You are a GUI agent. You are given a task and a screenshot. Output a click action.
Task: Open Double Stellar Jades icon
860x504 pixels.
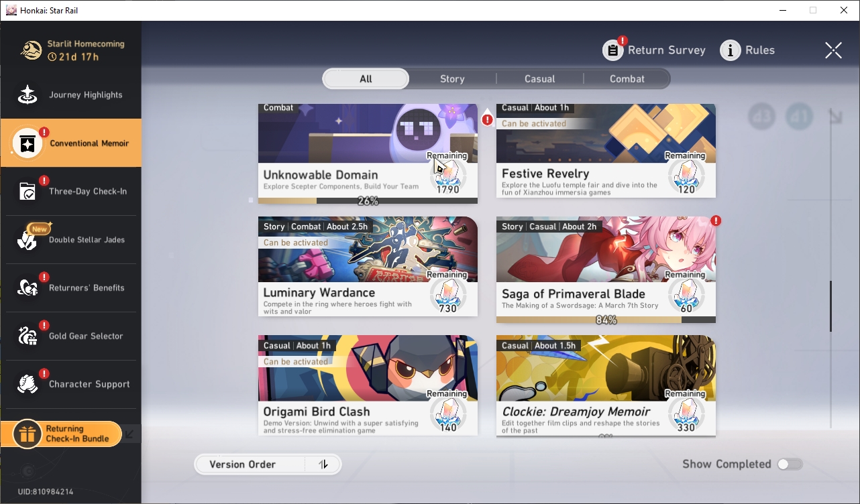28,240
